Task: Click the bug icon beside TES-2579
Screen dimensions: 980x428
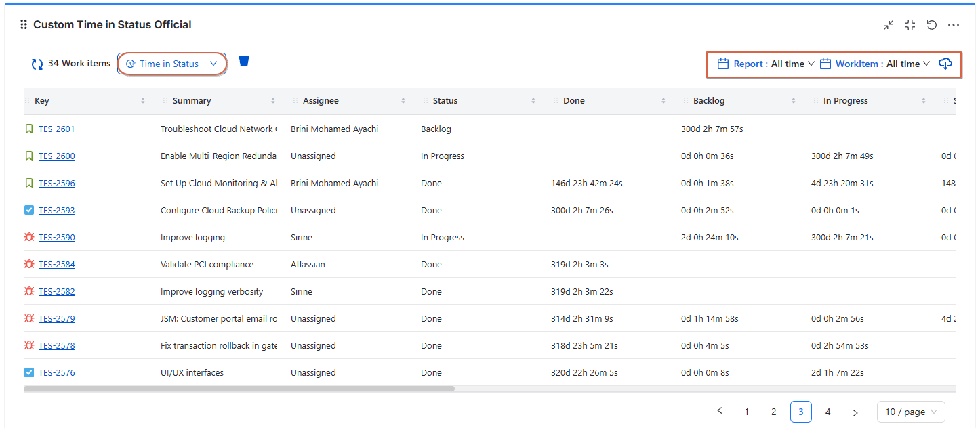Action: (28, 318)
